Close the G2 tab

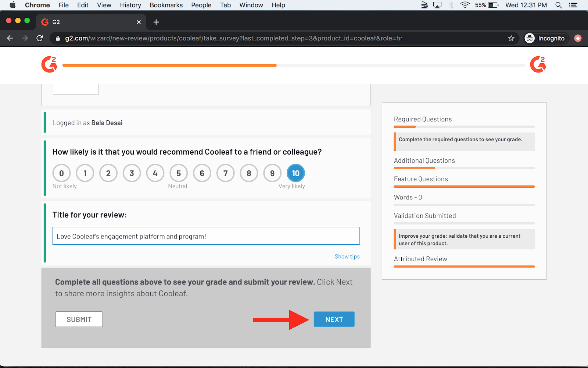pyautogui.click(x=139, y=22)
